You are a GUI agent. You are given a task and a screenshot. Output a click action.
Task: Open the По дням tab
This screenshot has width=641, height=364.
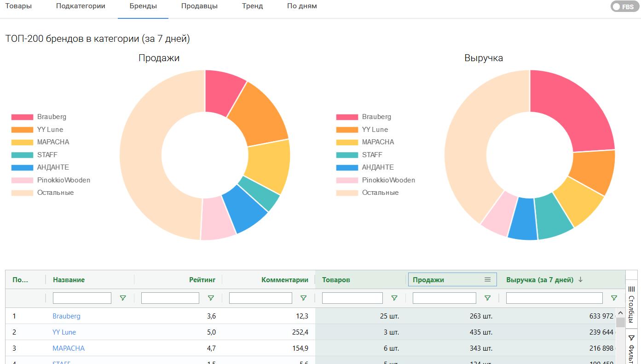pos(302,6)
